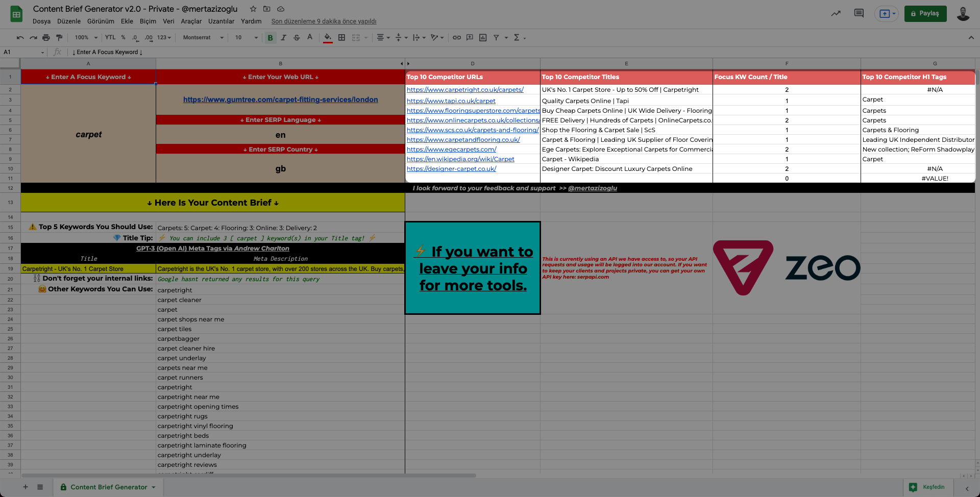This screenshot has height=497, width=980.
Task: Click the Paylaş share button
Action: 925,14
